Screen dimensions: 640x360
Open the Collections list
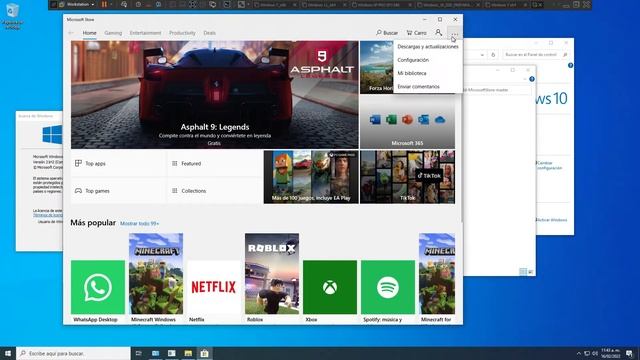pos(214,191)
